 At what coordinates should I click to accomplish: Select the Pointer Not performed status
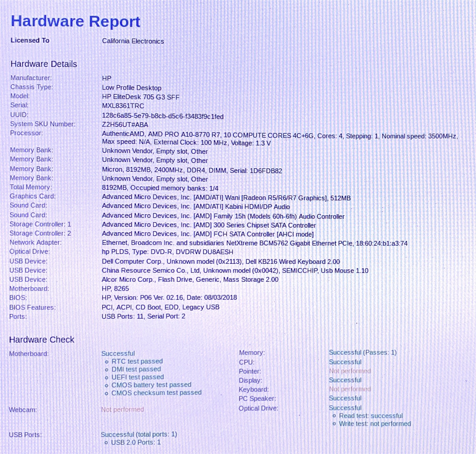(x=350, y=371)
